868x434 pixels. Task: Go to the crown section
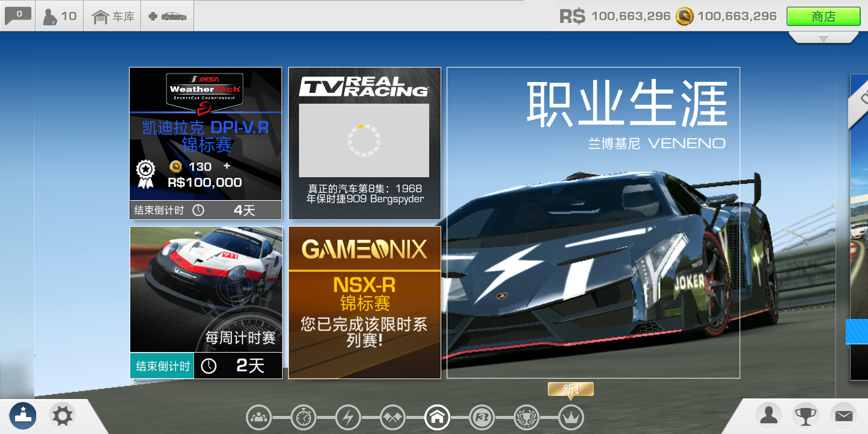pyautogui.click(x=571, y=417)
